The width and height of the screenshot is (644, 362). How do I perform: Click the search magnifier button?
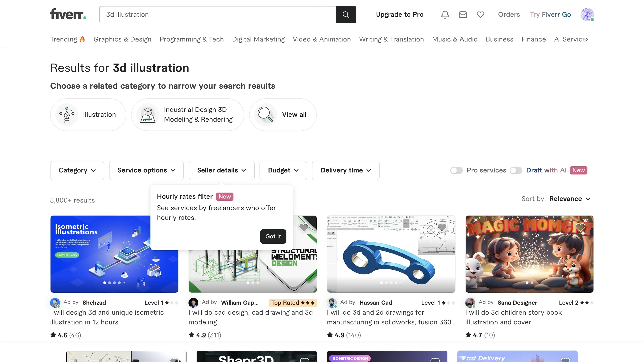coord(346,14)
